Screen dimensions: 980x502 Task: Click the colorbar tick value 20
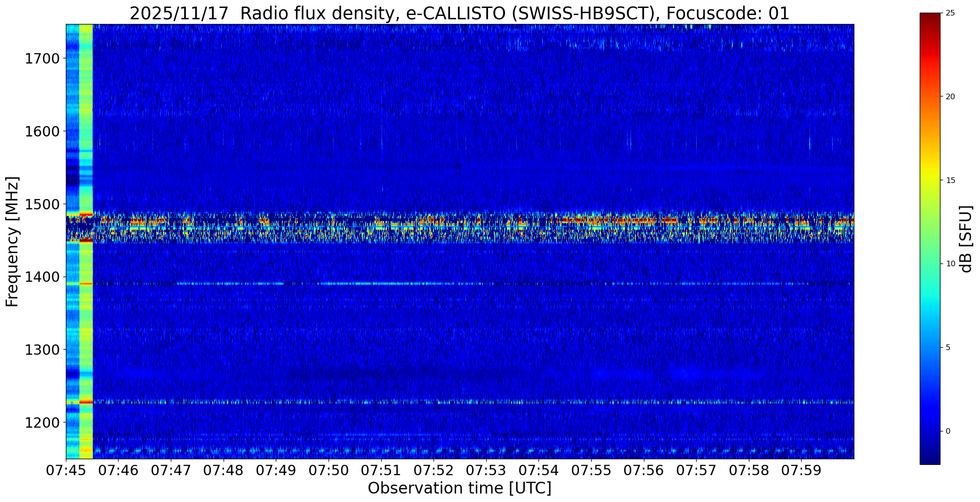click(950, 97)
